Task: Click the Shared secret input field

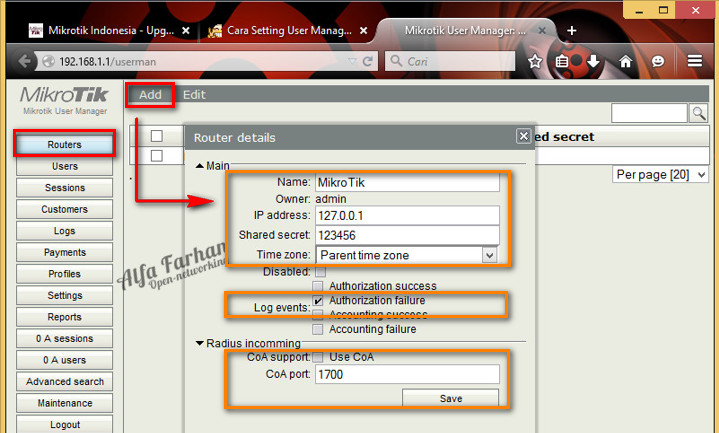Action: point(407,235)
